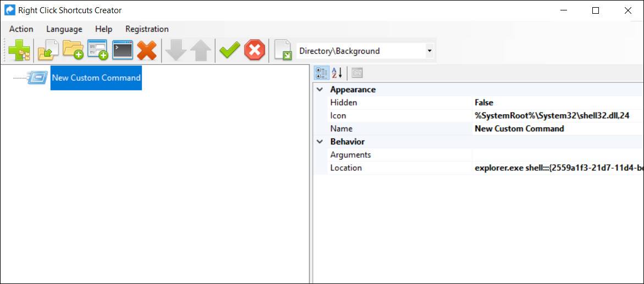Image resolution: width=644 pixels, height=284 pixels.
Task: Click the Name value New Custom Command
Action: [519, 129]
